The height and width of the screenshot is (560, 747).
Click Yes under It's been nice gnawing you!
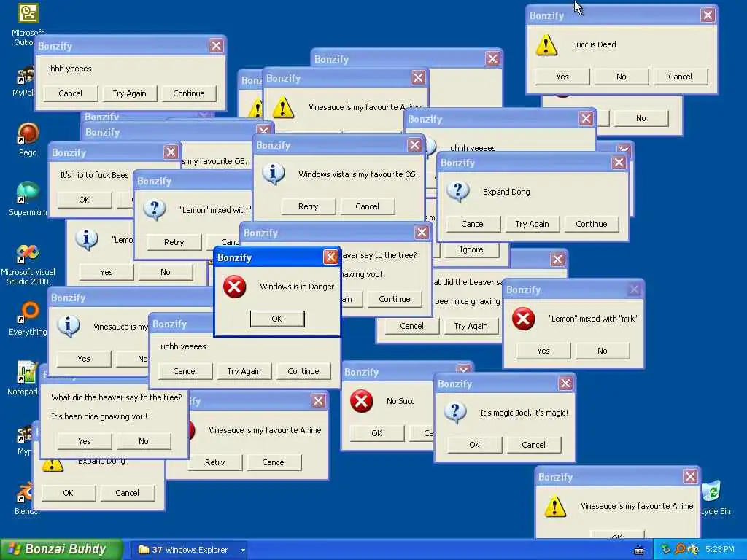point(85,441)
